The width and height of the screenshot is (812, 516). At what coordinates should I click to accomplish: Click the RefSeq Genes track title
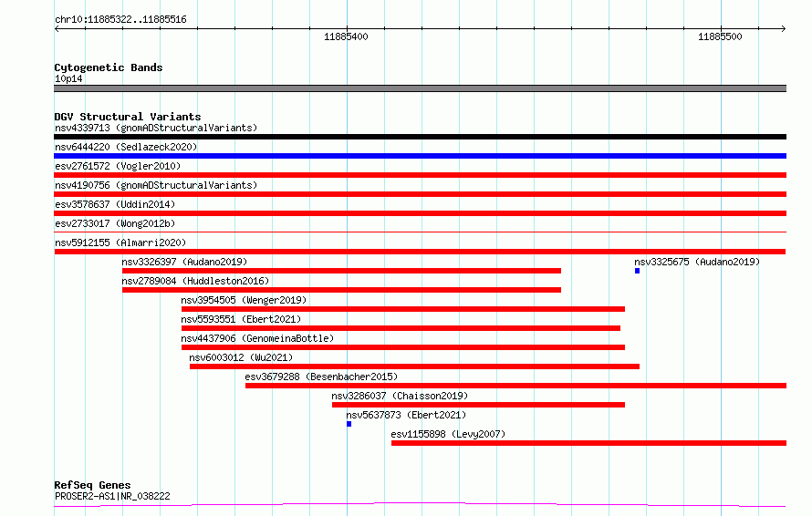[92, 485]
